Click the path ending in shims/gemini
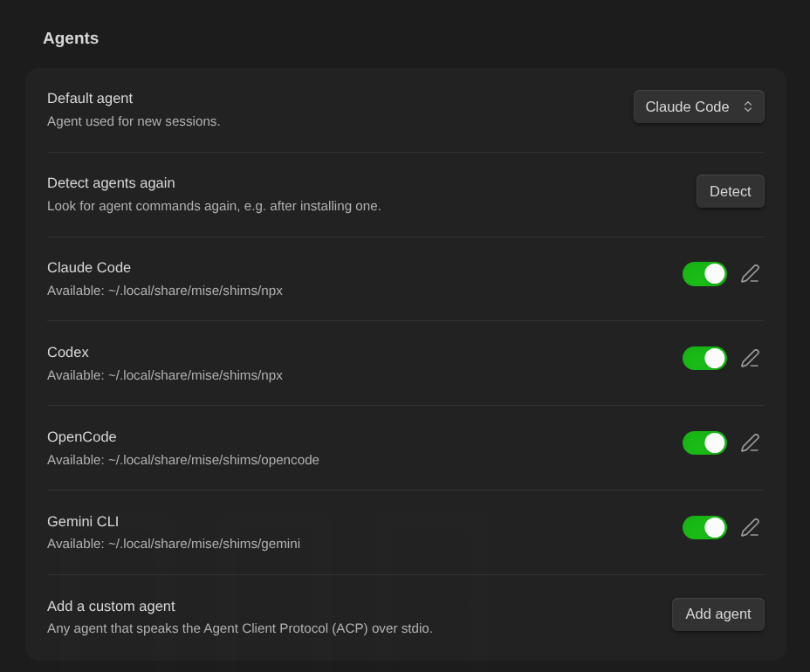This screenshot has height=672, width=810. pos(174,544)
